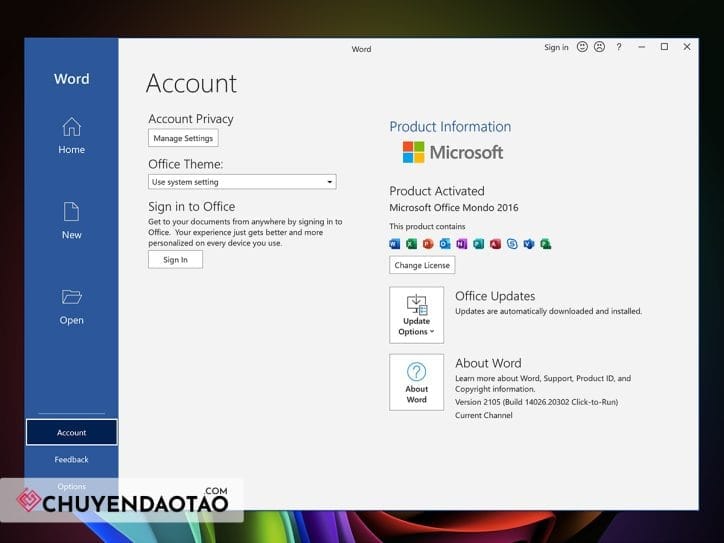Minimize the Word window

point(641,47)
